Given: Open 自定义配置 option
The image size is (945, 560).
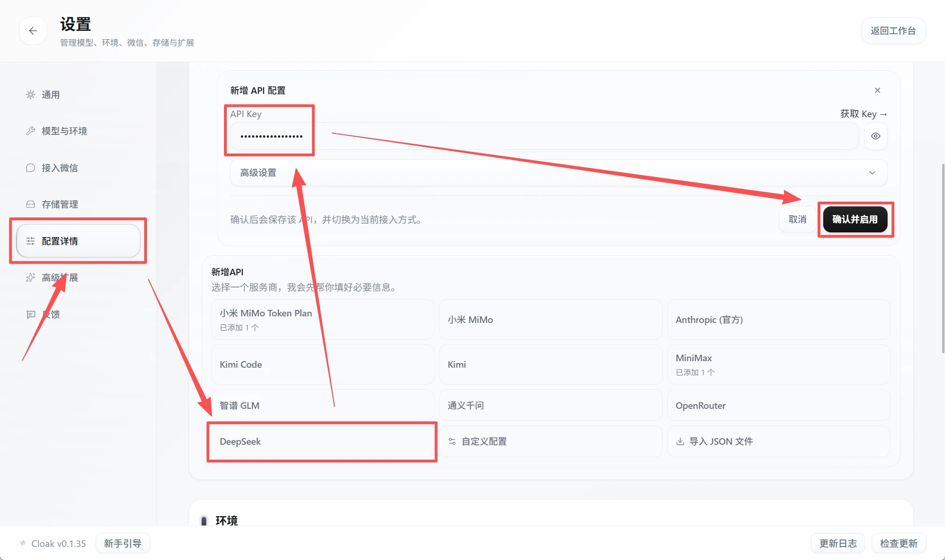Looking at the screenshot, I should pos(551,441).
